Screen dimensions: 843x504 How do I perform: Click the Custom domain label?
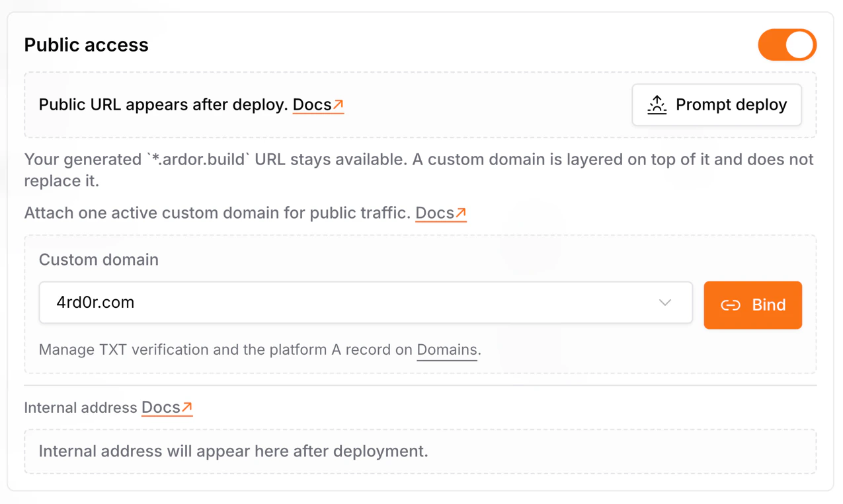pyautogui.click(x=99, y=260)
